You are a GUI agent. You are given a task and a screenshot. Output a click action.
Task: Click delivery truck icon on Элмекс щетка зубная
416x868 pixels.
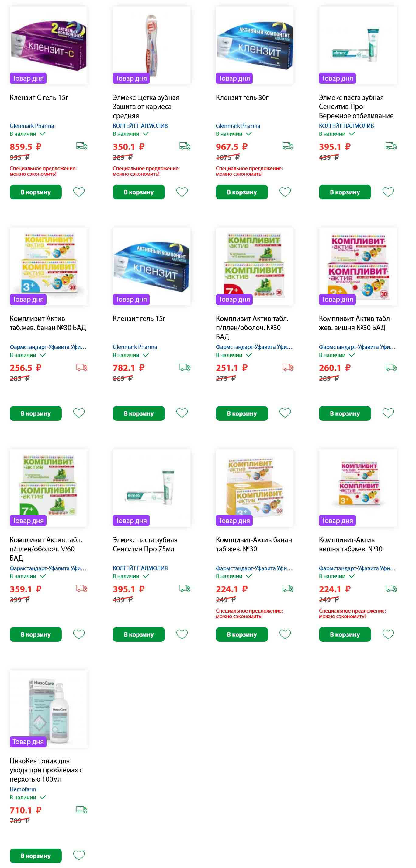pyautogui.click(x=185, y=146)
